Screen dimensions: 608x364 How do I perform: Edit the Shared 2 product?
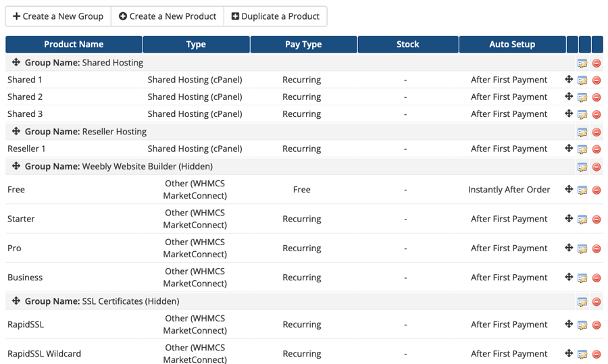(582, 97)
